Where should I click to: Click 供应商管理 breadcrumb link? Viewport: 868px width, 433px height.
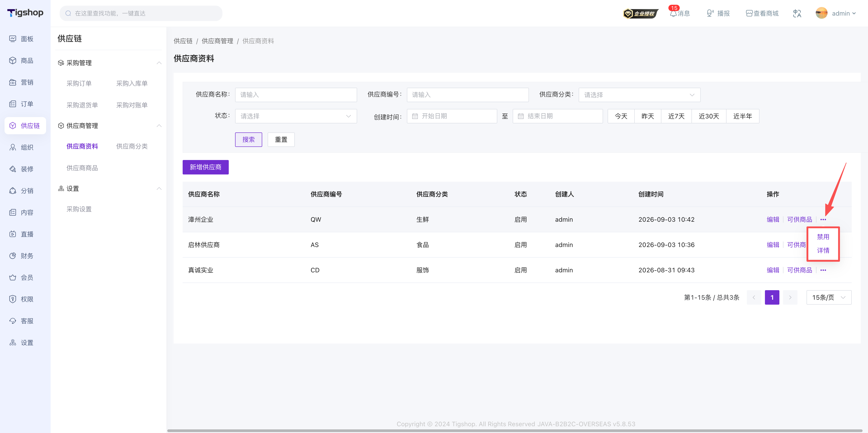[x=217, y=41]
